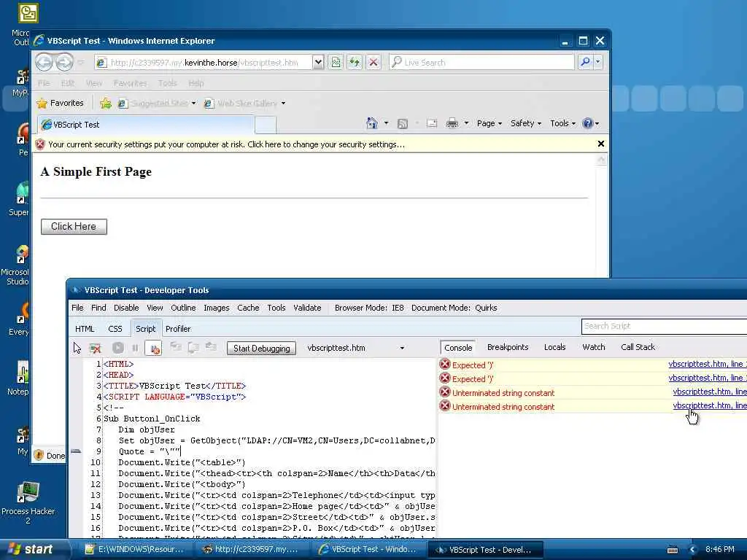Open the Find menu in Developer Tools
Viewport: 747px width, 560px height.
(98, 308)
